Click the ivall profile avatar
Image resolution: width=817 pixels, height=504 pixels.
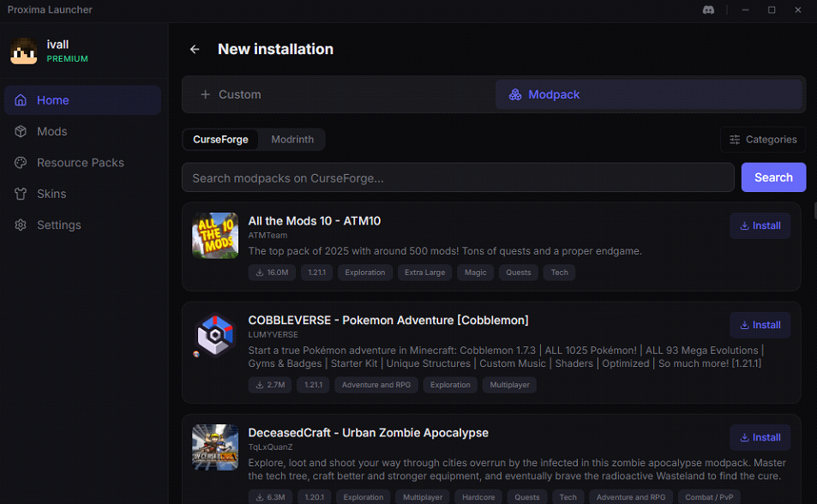[23, 51]
